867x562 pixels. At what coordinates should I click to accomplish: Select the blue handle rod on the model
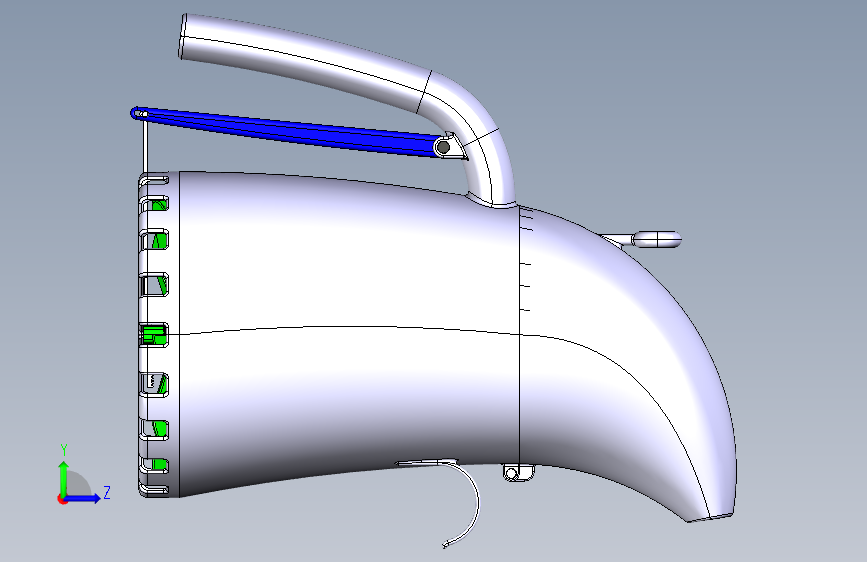pyautogui.click(x=288, y=132)
